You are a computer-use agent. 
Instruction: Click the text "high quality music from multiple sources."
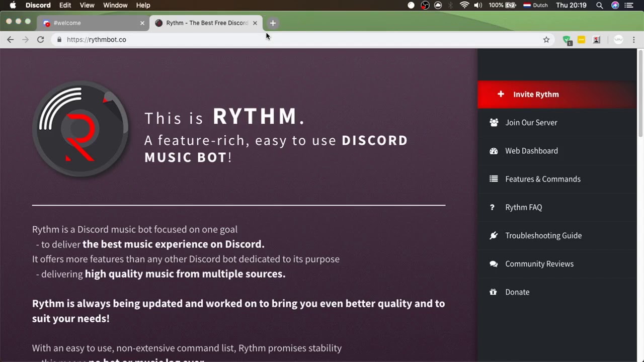(185, 274)
